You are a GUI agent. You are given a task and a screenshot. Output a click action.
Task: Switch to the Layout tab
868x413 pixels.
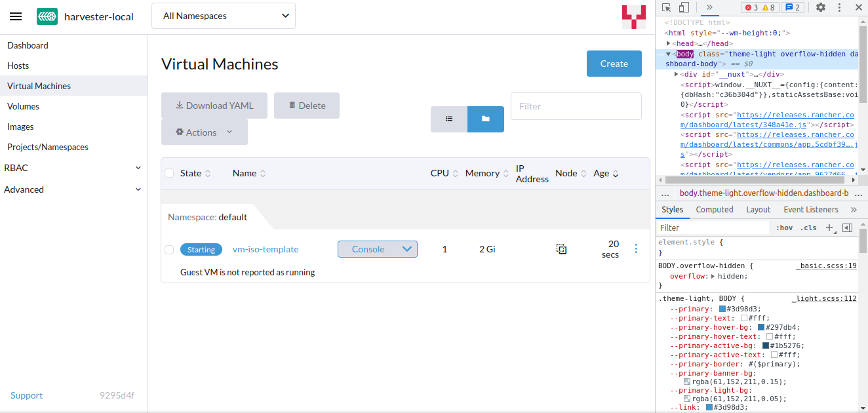[759, 210]
